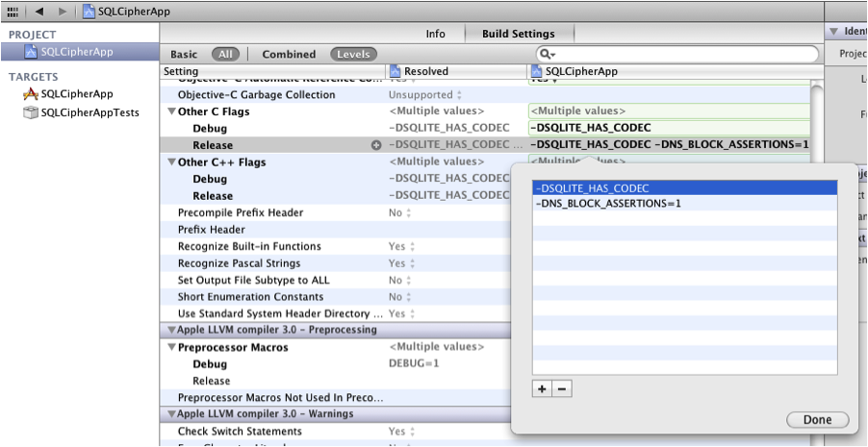Switch to the Info tab
868x447 pixels.
435,34
